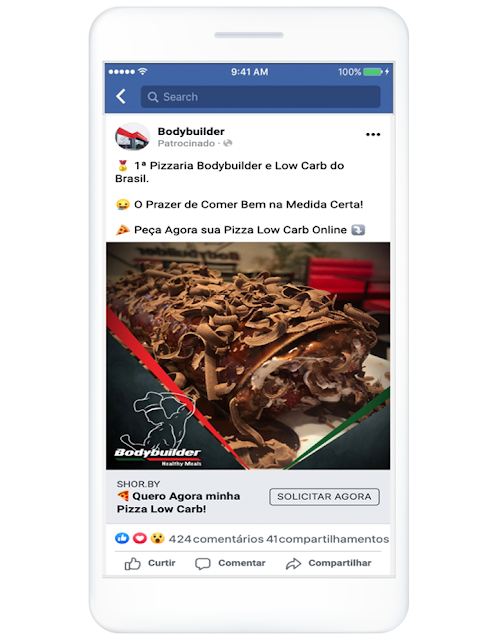Click headline Quero Agora minha Pizza Low Carb
The width and height of the screenshot is (497, 642).
(x=178, y=502)
